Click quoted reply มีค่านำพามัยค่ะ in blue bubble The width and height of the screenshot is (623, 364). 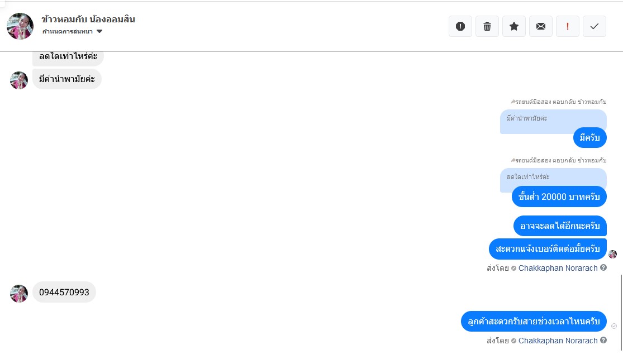point(527,118)
